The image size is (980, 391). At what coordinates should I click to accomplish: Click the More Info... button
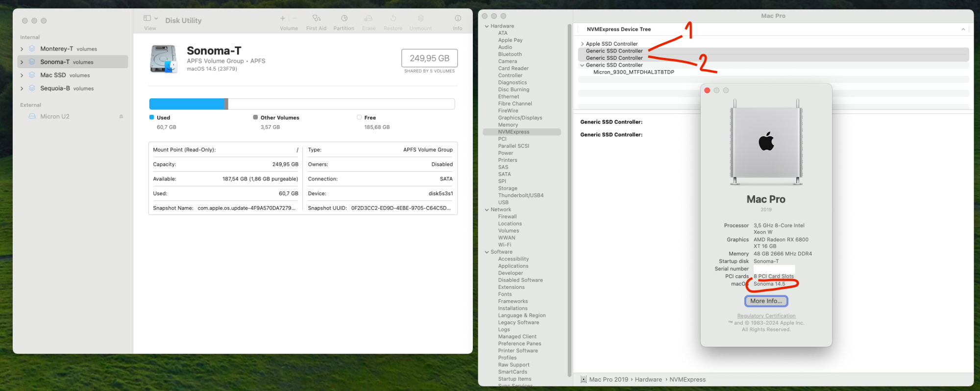coord(766,301)
